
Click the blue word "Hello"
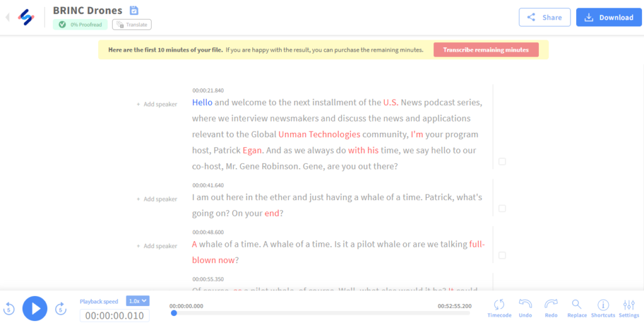[202, 103]
